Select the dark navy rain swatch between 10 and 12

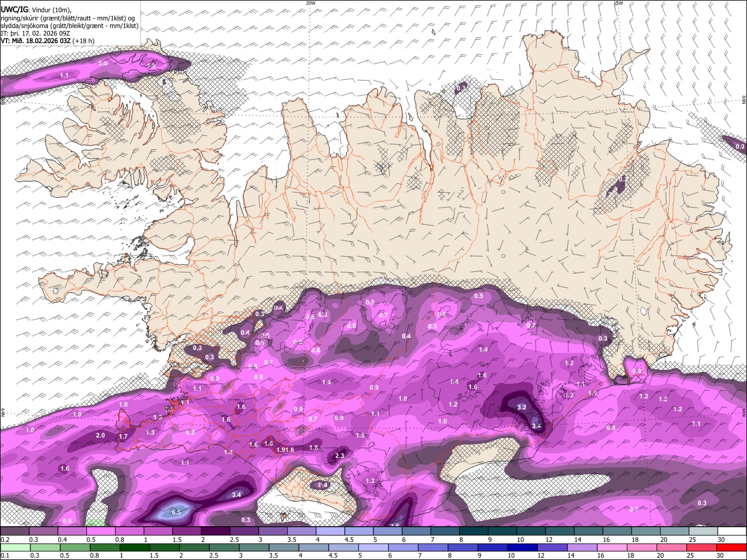pyautogui.click(x=522, y=547)
